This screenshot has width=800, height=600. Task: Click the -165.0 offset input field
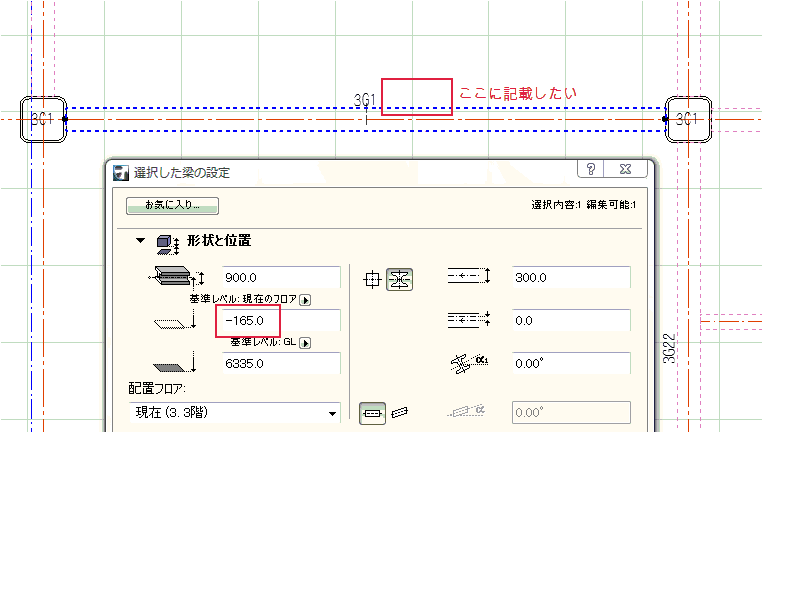tap(278, 321)
